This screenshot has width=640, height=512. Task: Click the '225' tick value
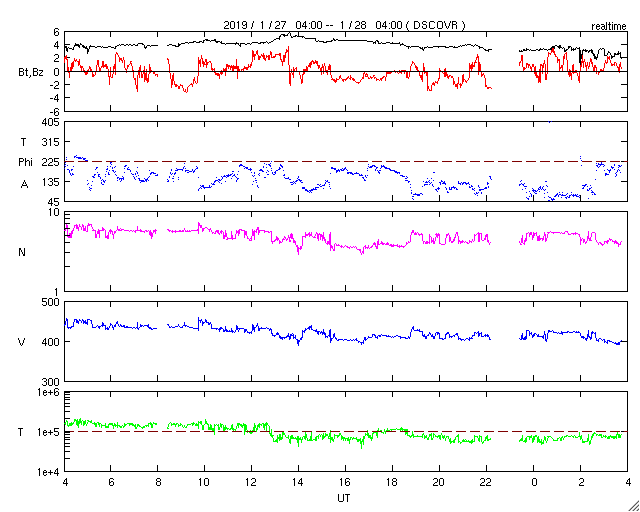(50, 163)
